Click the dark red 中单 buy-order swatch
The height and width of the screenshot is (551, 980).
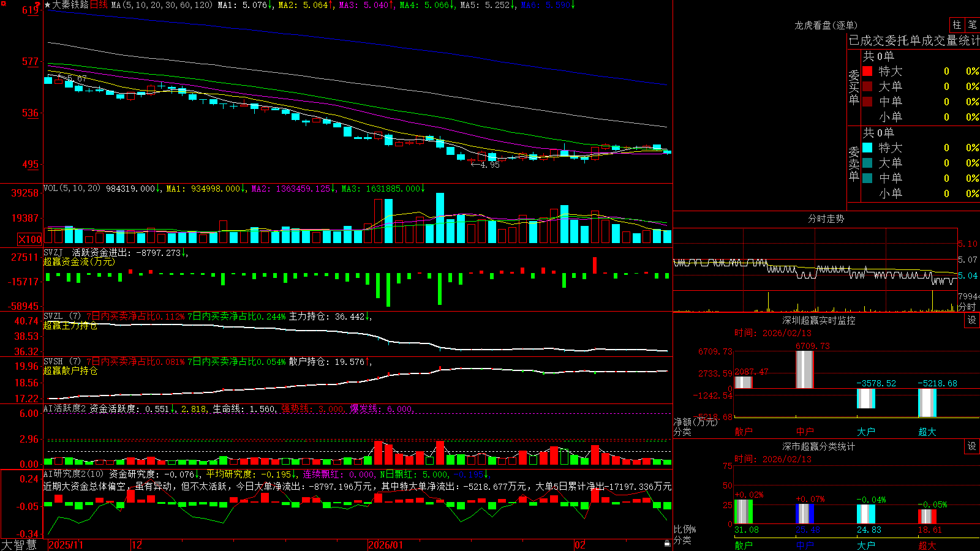click(x=867, y=101)
